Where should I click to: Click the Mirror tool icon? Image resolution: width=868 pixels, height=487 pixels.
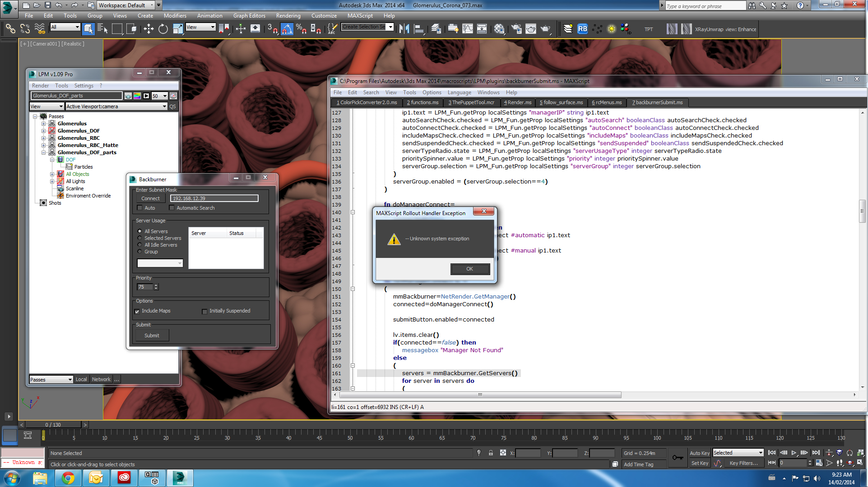pos(404,29)
